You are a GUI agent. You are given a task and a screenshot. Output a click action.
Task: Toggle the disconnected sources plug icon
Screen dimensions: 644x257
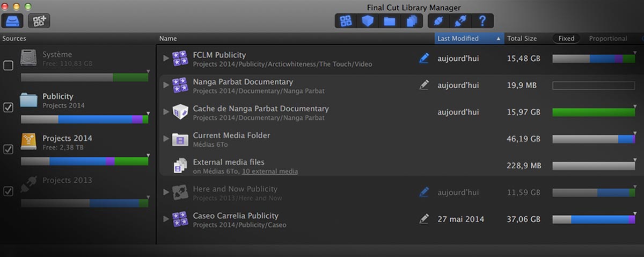point(460,21)
